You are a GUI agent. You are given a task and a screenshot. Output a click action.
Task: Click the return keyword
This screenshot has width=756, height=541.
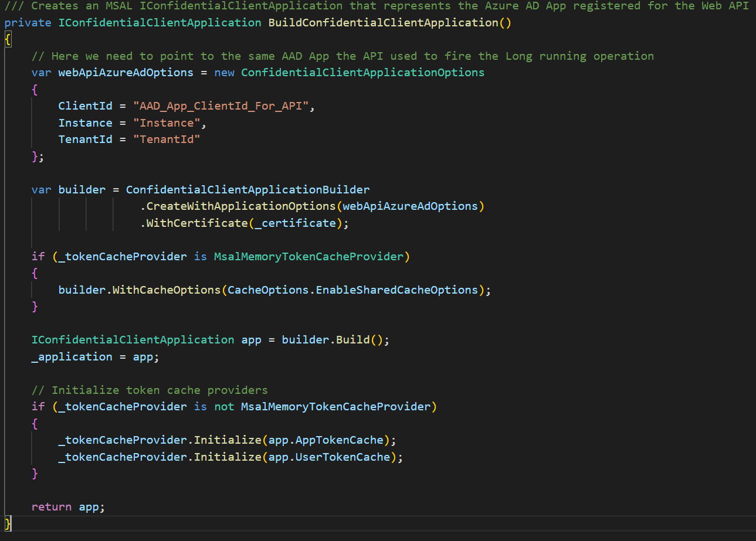[x=52, y=507]
